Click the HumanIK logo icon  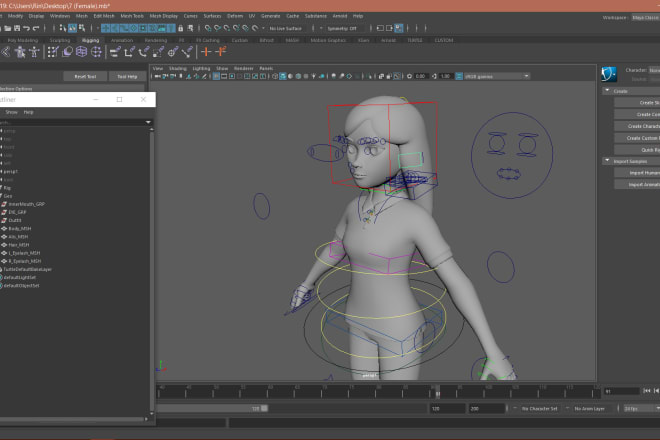tap(609, 72)
